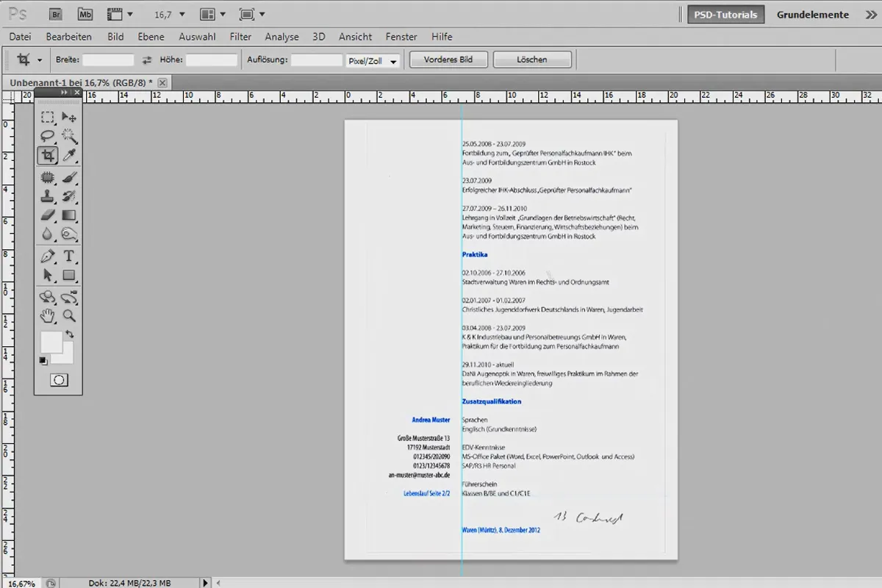Click the foreground color swatch
The image size is (882, 588).
coord(51,341)
